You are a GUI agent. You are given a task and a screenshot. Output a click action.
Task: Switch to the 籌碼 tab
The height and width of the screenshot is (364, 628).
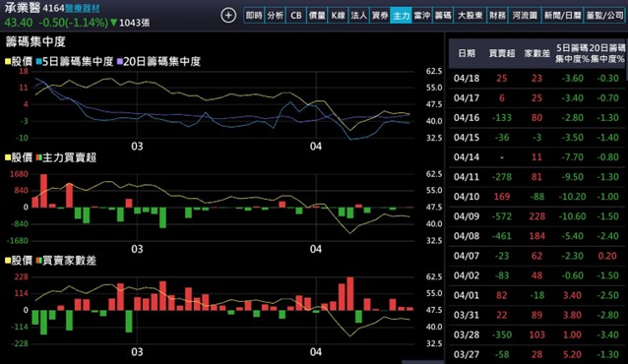[x=443, y=15]
